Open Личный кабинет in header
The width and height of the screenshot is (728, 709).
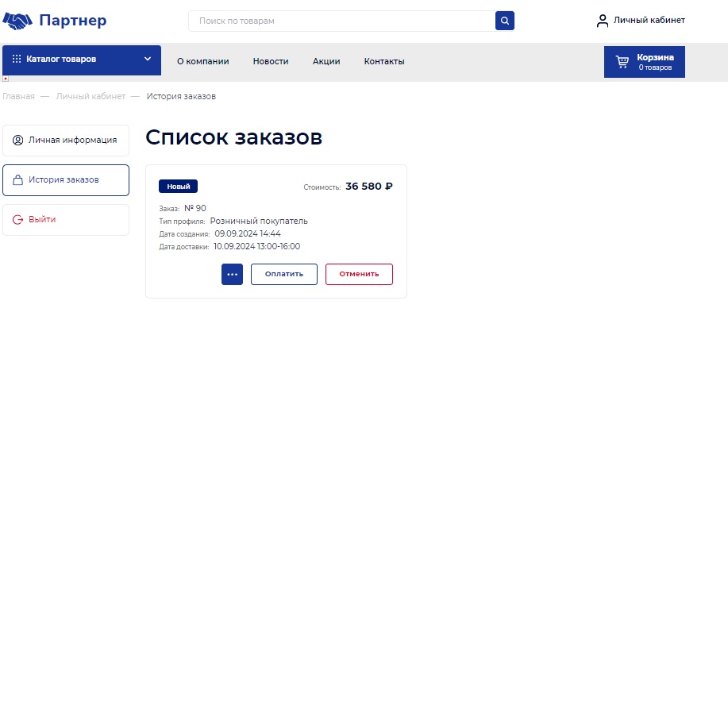(649, 20)
